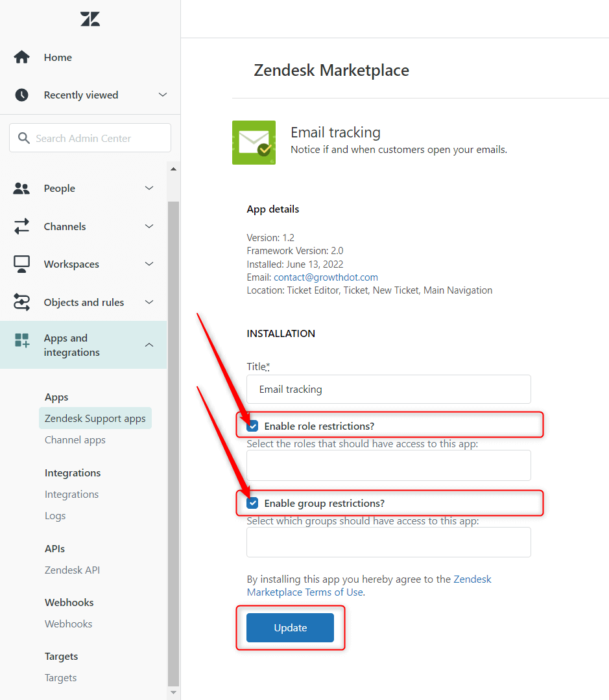Expand the Channels section chevron
609x700 pixels.
149,226
